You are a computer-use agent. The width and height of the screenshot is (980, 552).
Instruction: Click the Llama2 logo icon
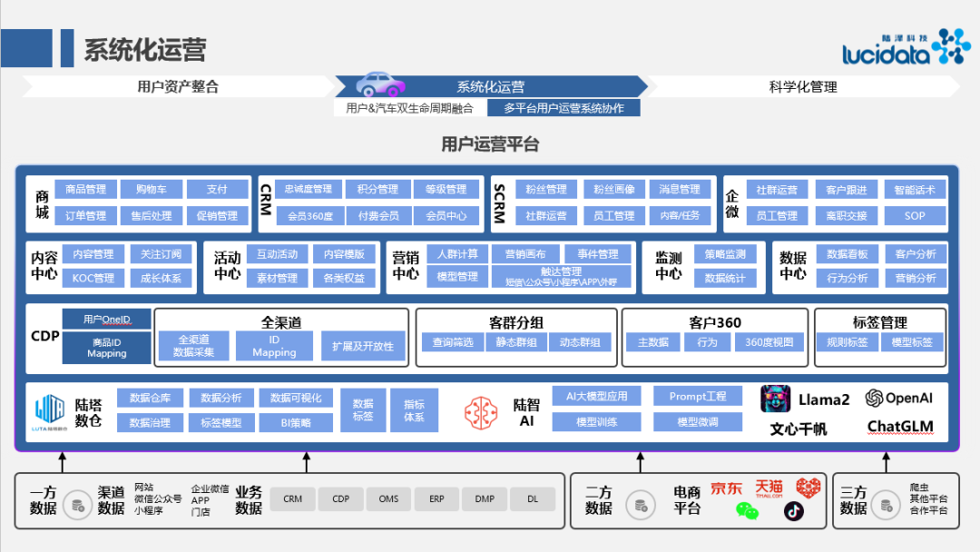[x=776, y=397]
